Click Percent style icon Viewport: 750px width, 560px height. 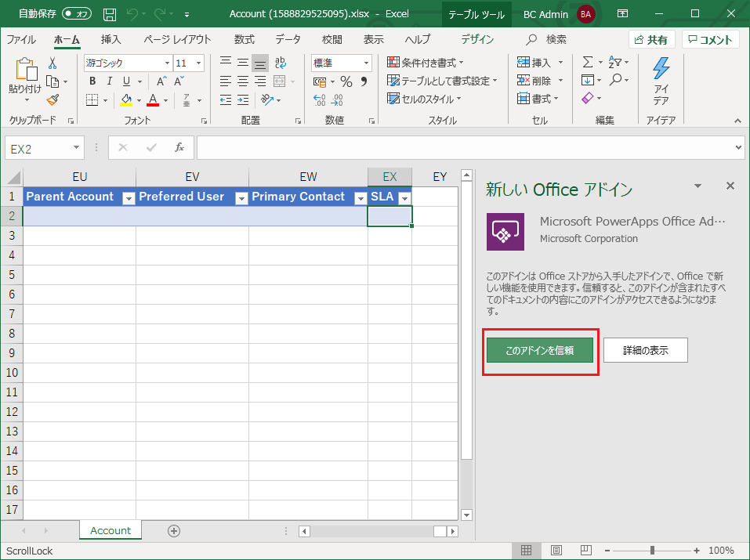(346, 81)
